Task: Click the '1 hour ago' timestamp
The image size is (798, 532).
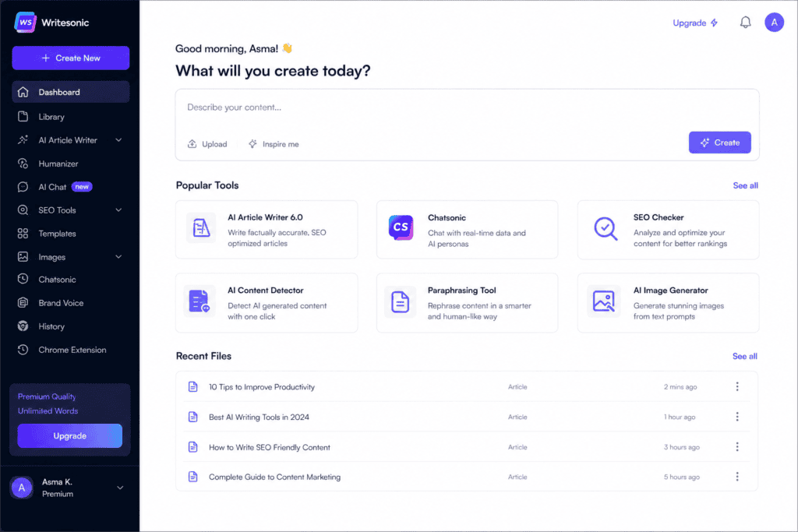Action: tap(680, 417)
